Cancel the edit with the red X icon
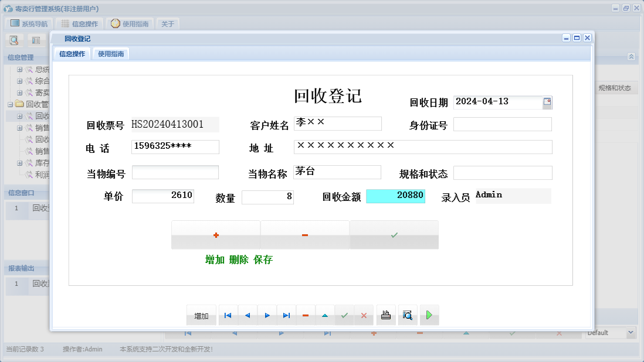This screenshot has height=362, width=644. click(364, 315)
